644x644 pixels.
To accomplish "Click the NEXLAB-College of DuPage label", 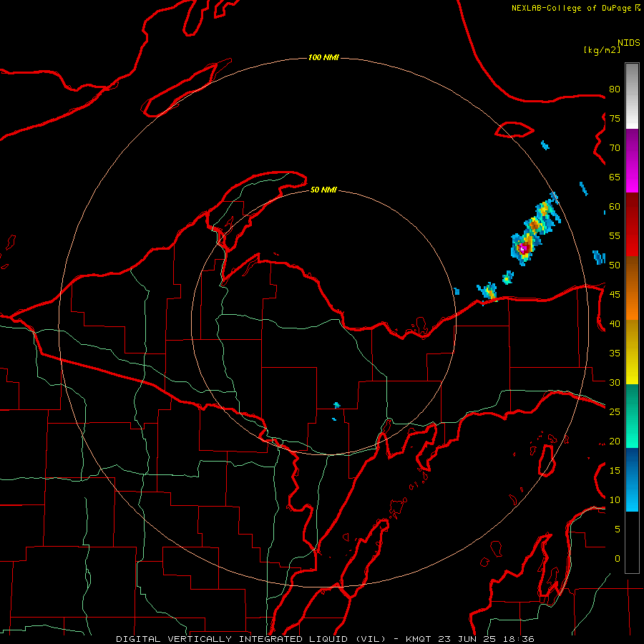I will coord(571,8).
